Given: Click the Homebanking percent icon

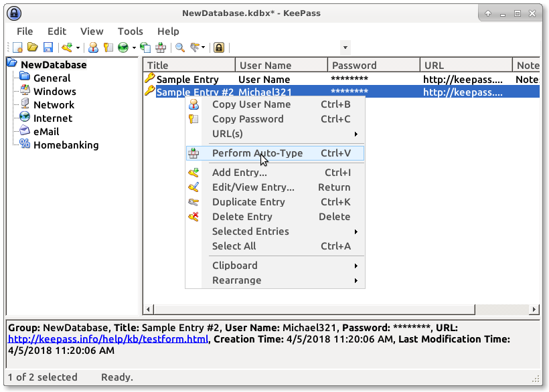Looking at the screenshot, I should click(25, 143).
